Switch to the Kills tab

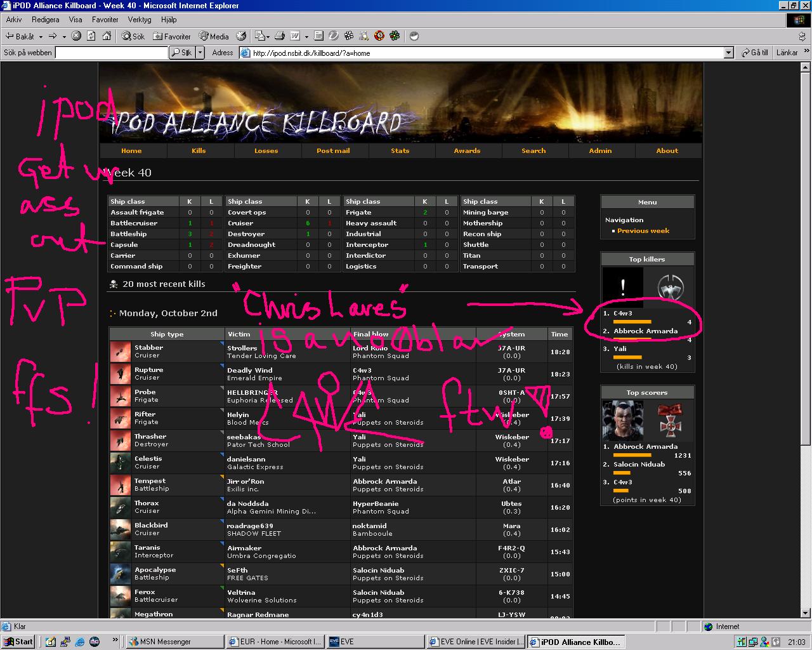tap(199, 150)
